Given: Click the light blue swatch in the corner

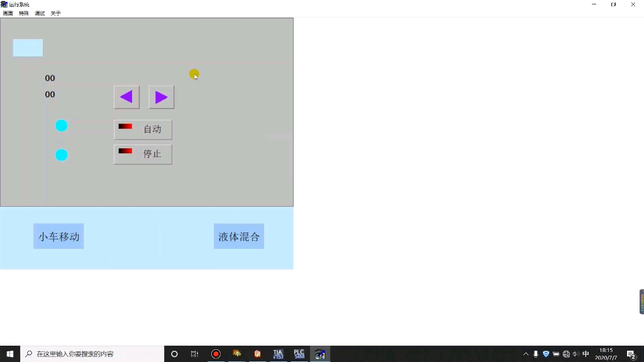Looking at the screenshot, I should click(x=28, y=47).
